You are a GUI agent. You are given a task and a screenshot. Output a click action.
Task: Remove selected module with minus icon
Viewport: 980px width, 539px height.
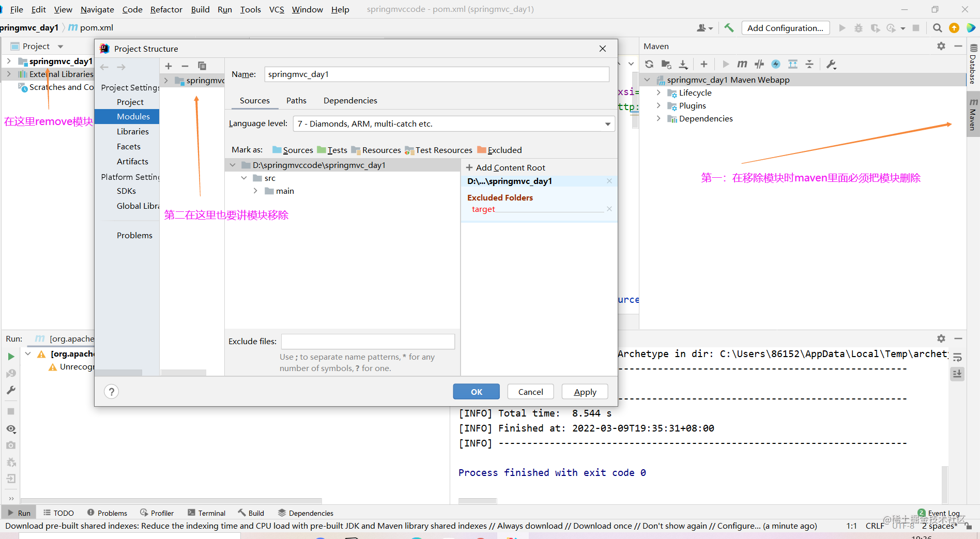click(x=185, y=66)
